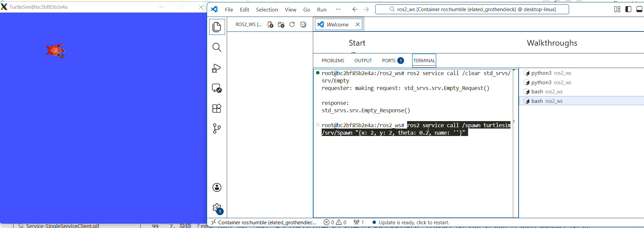Refresh the ROS2_WS explorer
The height and width of the screenshot is (228, 644).
292,24
